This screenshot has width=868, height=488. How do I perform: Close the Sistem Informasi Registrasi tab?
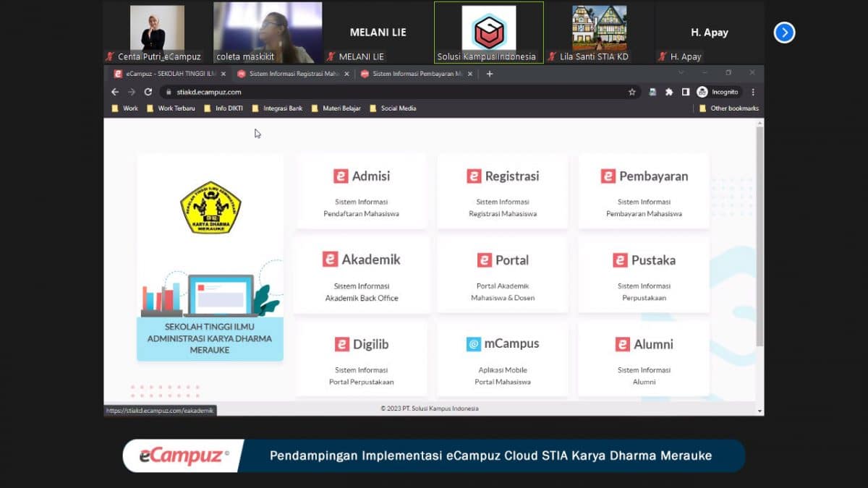pyautogui.click(x=346, y=74)
